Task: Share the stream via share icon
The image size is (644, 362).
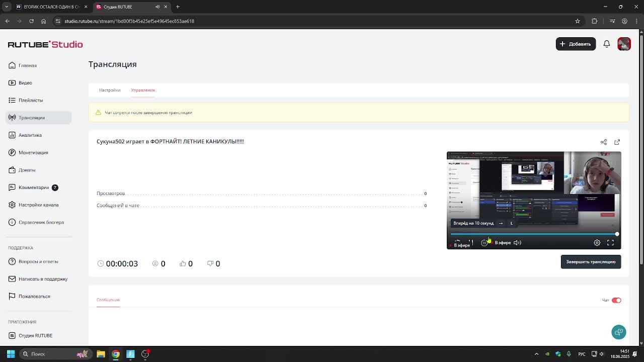Action: click(x=604, y=142)
